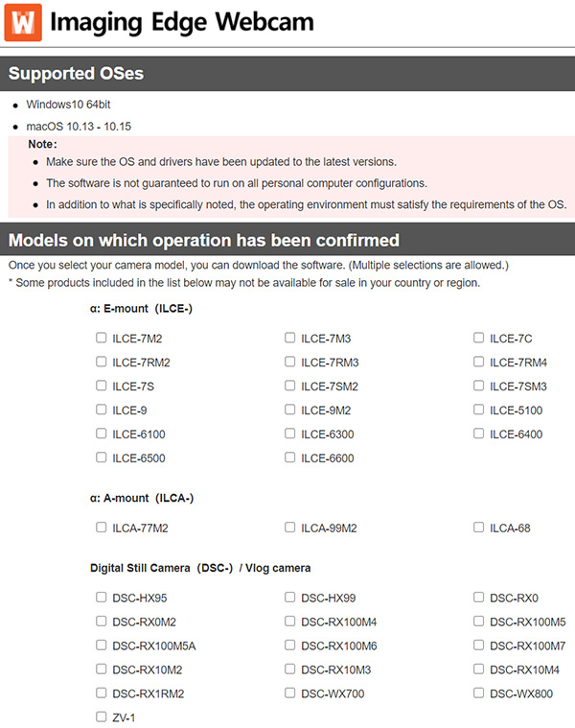
Task: Check the ILCA-77M2 A-mount checkbox
Action: 102,528
